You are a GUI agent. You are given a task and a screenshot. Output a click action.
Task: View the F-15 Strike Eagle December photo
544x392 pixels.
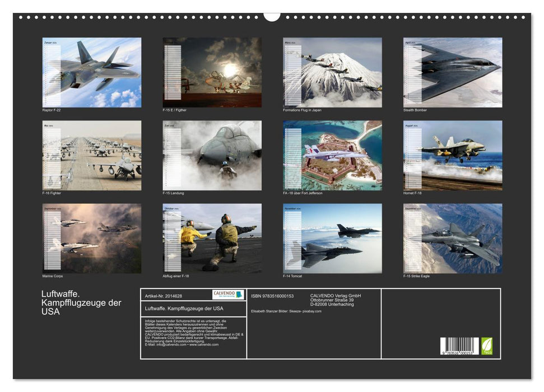(454, 241)
